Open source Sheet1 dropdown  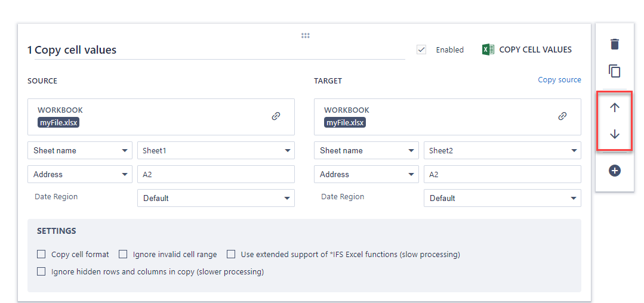click(x=215, y=150)
